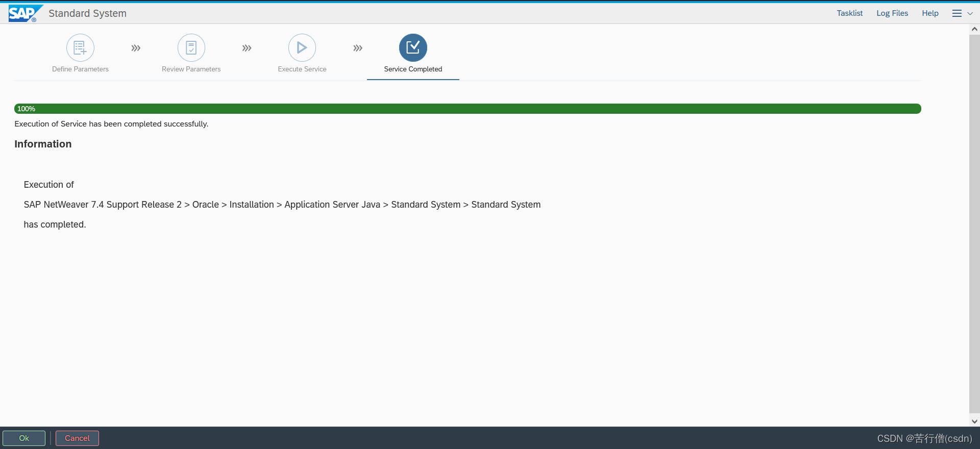Click the hamburger menu icon in the header

click(957, 13)
